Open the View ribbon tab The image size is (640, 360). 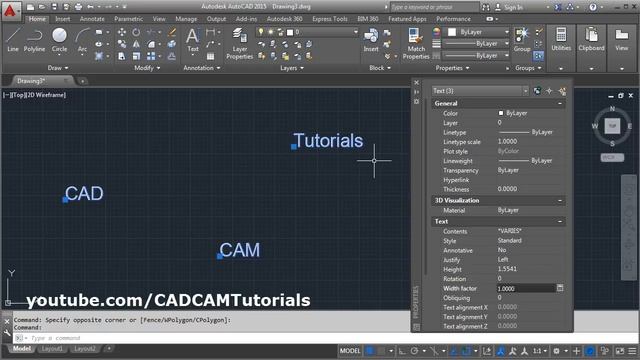tap(159, 19)
